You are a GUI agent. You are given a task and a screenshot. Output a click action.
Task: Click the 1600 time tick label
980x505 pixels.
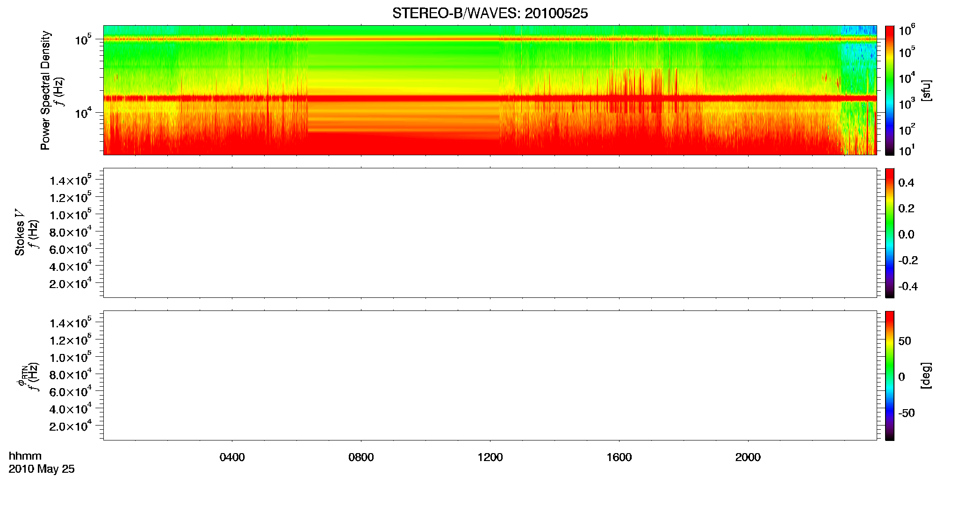tap(619, 457)
